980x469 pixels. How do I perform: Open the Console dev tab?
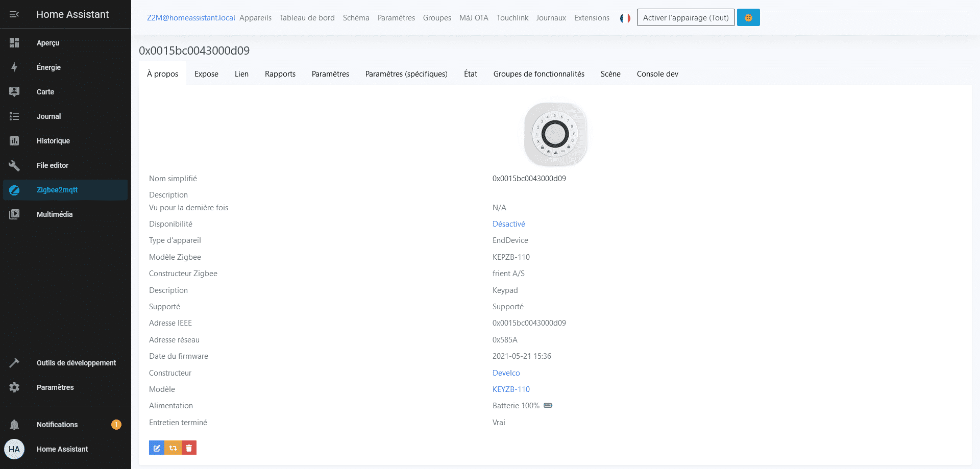[x=657, y=74]
